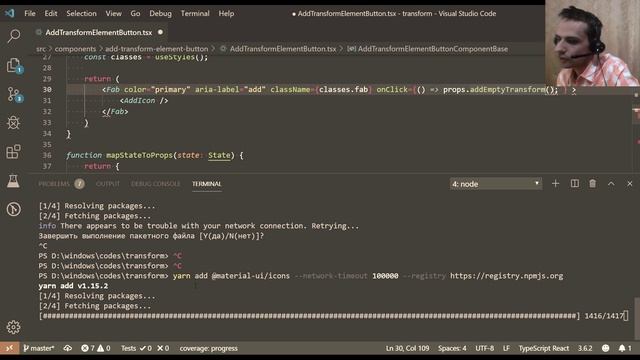Open the Extensions view
640x360 pixels.
coord(13,151)
